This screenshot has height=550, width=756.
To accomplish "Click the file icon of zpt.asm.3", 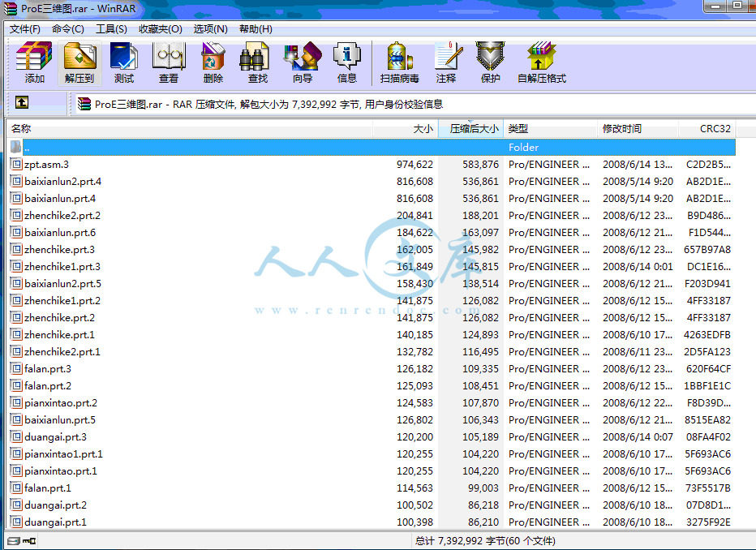I will 16,165.
